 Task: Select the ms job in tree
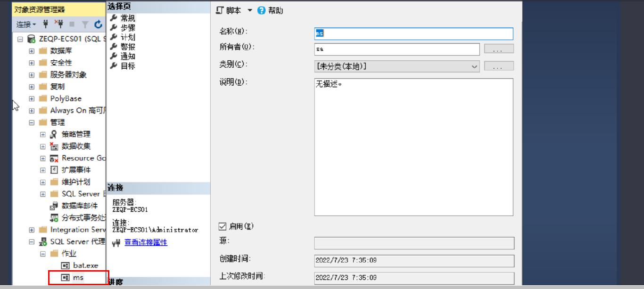coord(78,278)
